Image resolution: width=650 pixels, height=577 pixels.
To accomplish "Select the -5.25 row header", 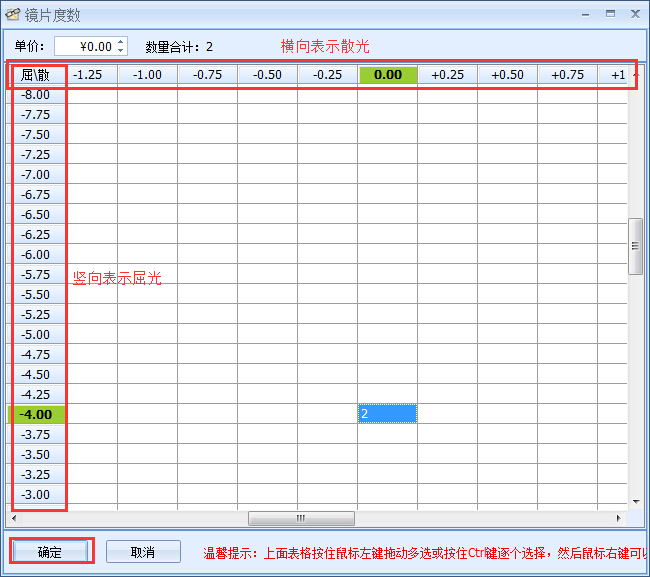I will (x=36, y=315).
